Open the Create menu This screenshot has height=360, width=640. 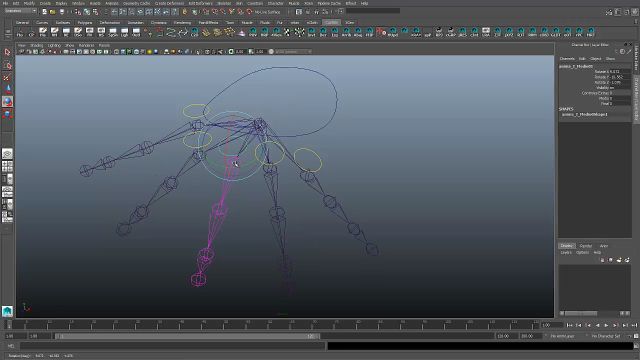pyautogui.click(x=45, y=3)
